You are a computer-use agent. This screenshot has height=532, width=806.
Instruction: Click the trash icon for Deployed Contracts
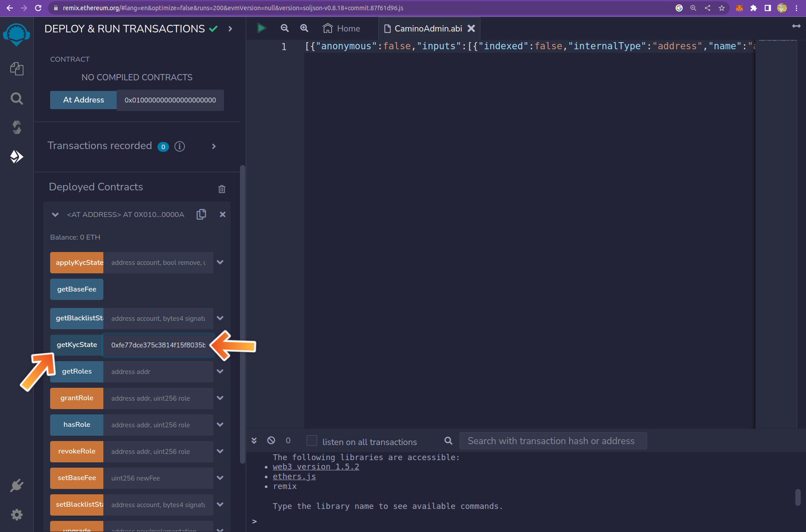[222, 189]
